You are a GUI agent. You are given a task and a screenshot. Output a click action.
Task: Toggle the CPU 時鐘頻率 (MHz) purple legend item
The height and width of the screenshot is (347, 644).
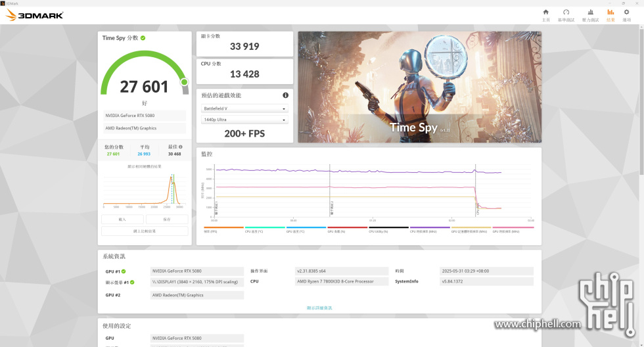tap(430, 229)
